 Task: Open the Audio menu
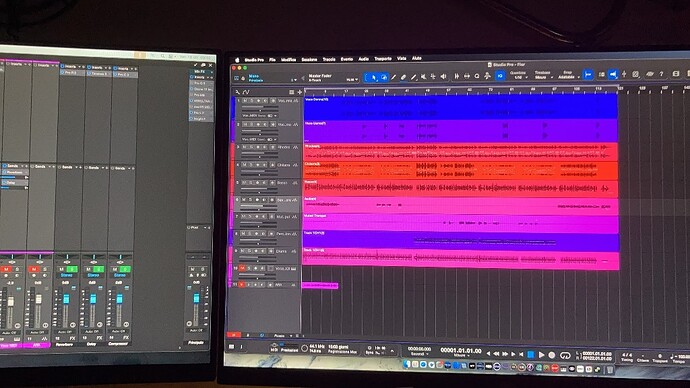pos(363,59)
